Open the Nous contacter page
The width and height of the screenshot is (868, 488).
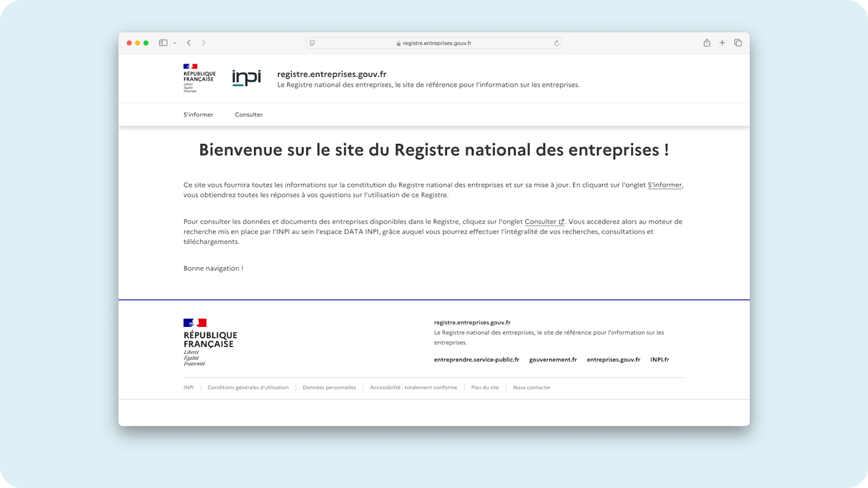(531, 387)
